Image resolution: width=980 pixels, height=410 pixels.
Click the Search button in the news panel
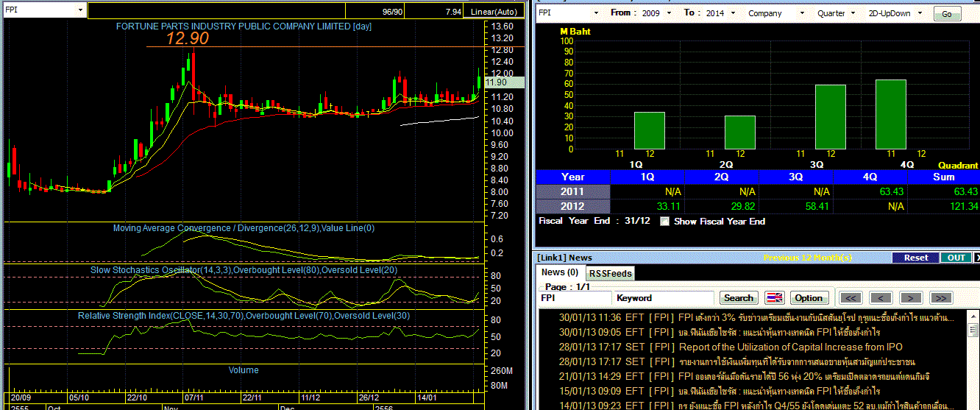[739, 298]
